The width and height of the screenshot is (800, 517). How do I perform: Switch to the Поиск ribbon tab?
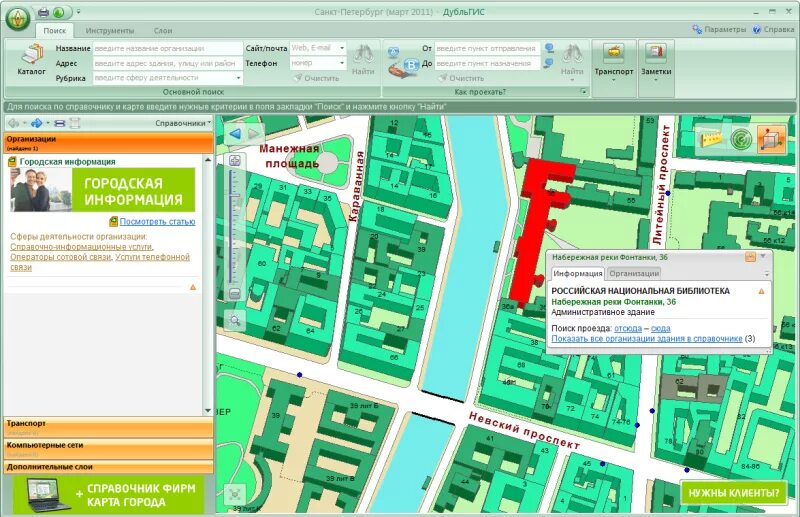55,31
